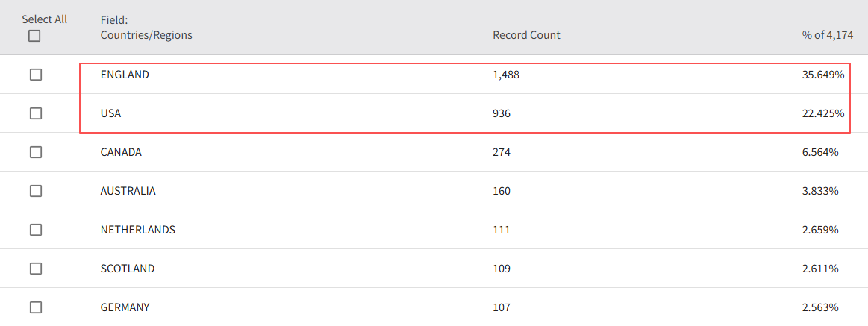Click England's record count 1,488
This screenshot has width=868, height=326.
[x=506, y=75]
